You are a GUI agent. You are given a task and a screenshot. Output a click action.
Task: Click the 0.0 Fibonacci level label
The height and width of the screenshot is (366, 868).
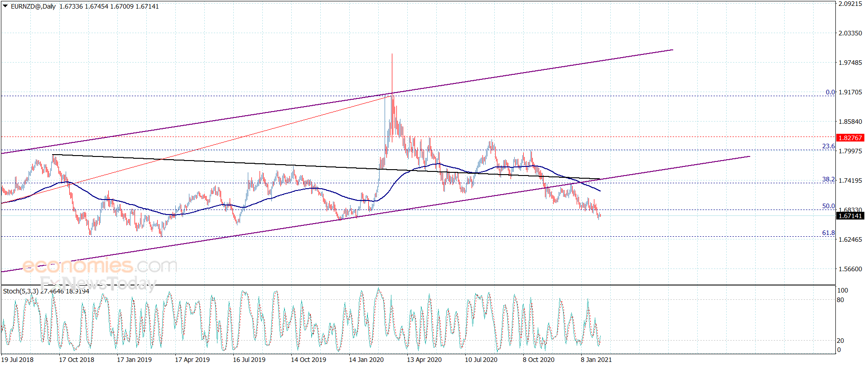tap(830, 92)
